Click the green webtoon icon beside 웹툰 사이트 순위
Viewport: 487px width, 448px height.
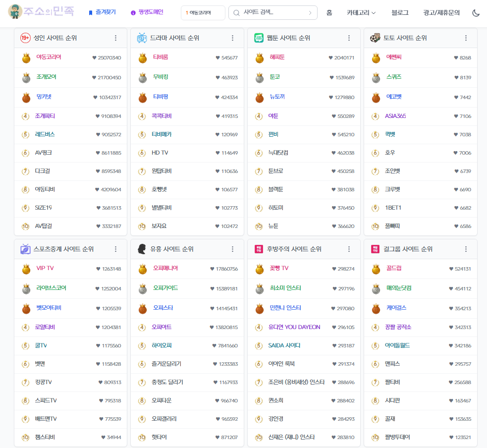pyautogui.click(x=259, y=38)
